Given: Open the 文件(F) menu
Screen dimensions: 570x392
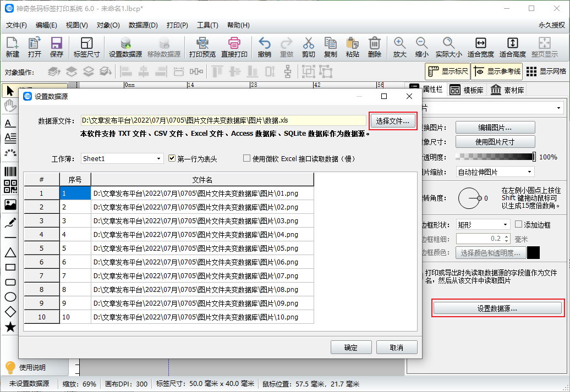Looking at the screenshot, I should coord(17,25).
